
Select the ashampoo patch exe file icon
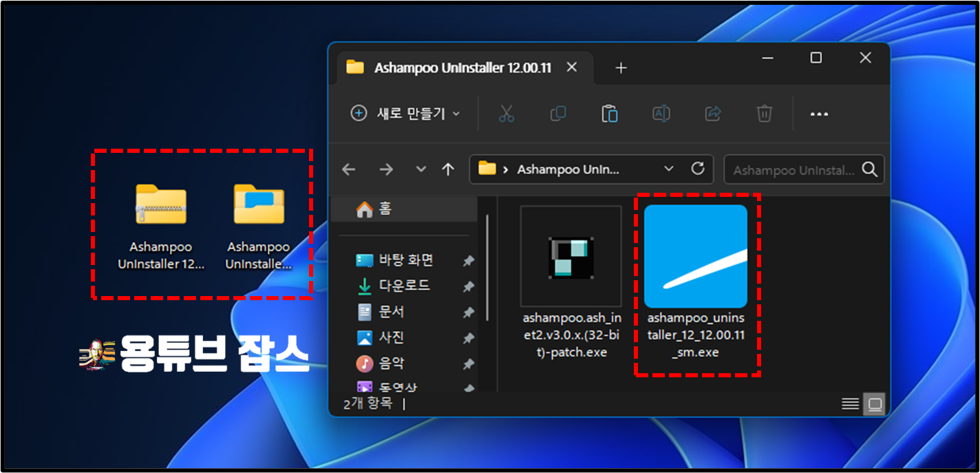(571, 256)
